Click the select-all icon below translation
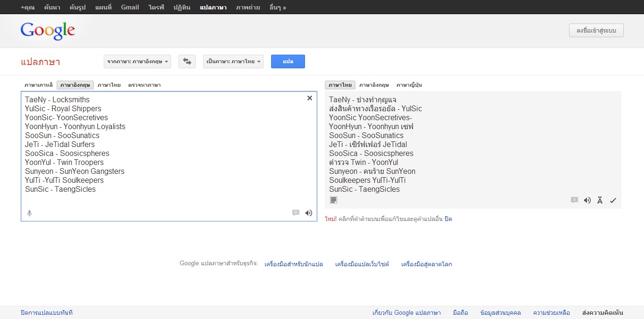 (333, 200)
